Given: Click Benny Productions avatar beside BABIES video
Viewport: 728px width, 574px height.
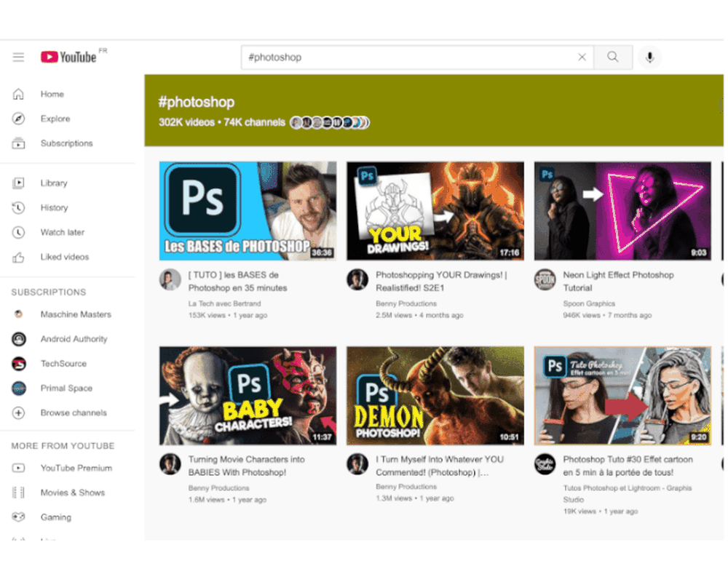Looking at the screenshot, I should click(170, 464).
